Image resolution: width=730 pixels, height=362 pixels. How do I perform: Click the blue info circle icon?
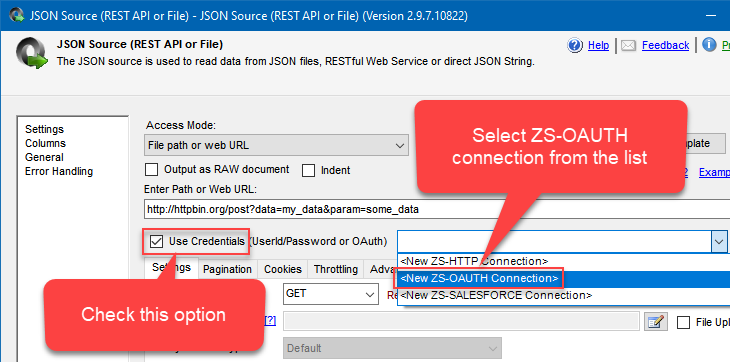point(709,45)
